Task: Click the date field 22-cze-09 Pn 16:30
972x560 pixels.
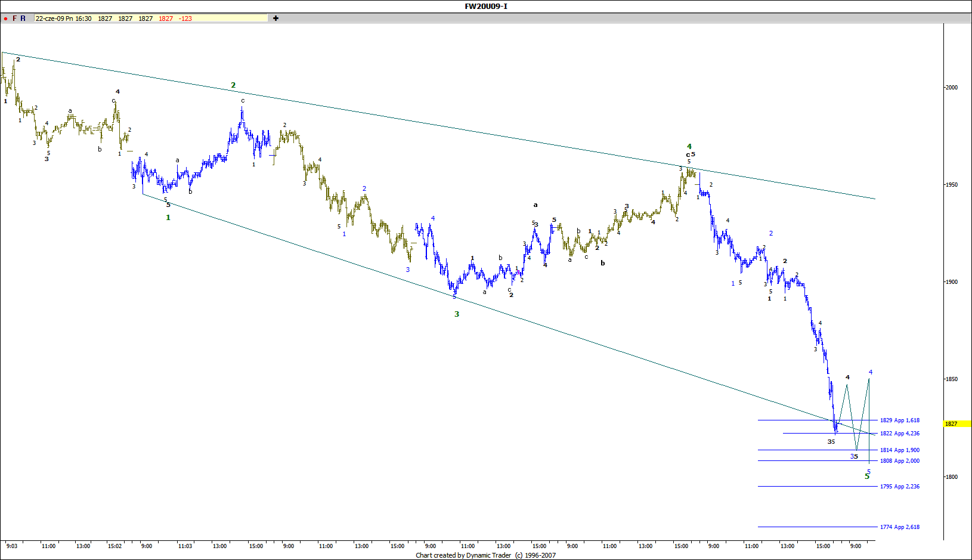Action: pyautogui.click(x=64, y=18)
